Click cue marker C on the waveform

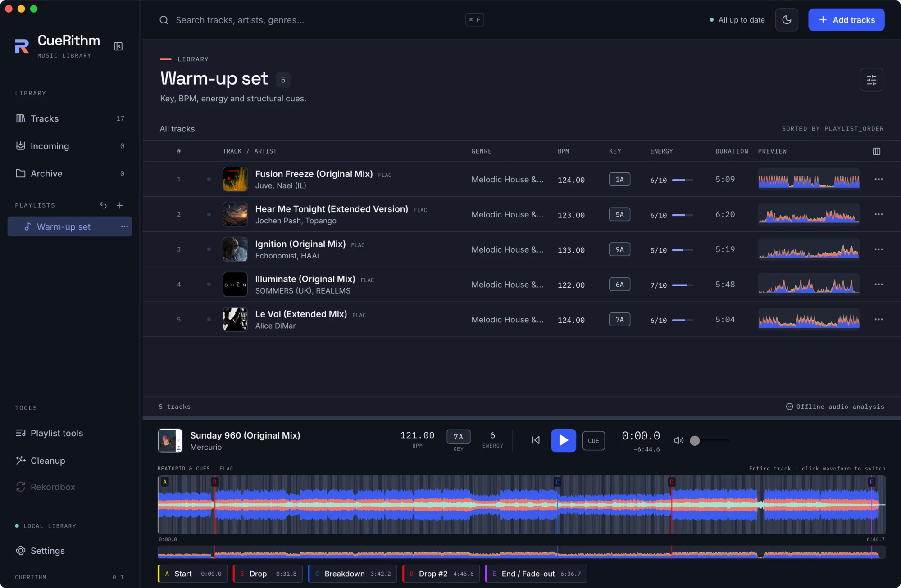click(x=557, y=482)
